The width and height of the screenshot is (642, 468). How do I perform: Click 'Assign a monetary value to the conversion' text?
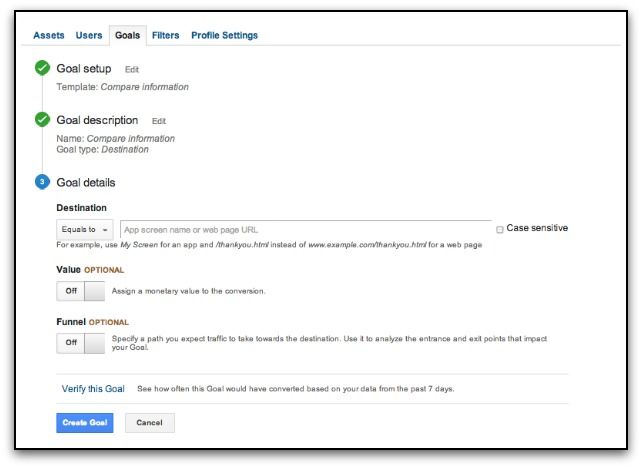point(188,291)
